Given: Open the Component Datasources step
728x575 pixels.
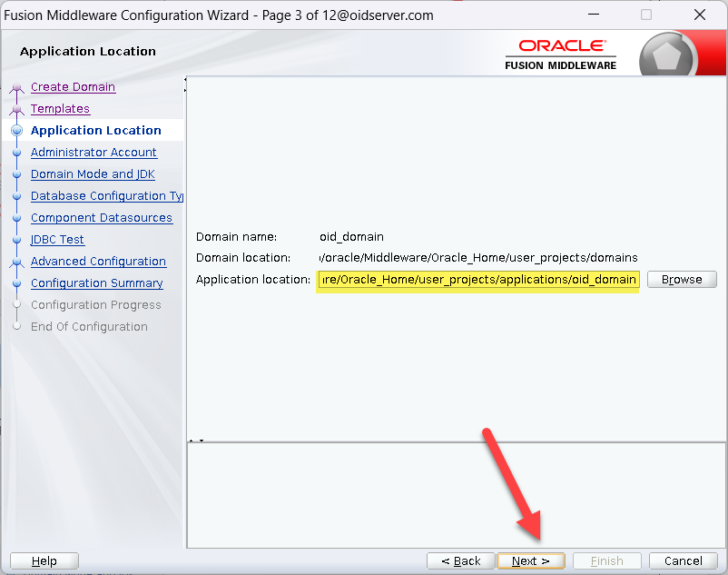Looking at the screenshot, I should coord(101,218).
